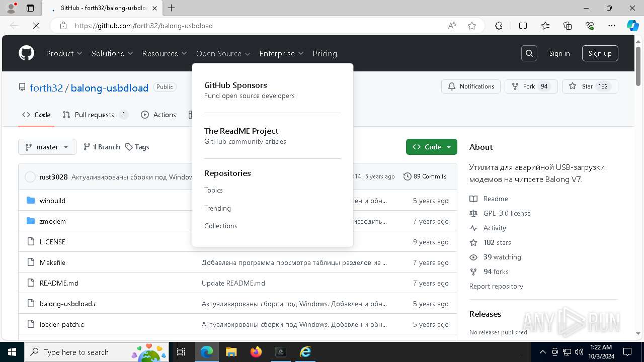Screen dimensions: 644x362
Task: Open Trending from the Repositories menu
Action: point(217,208)
